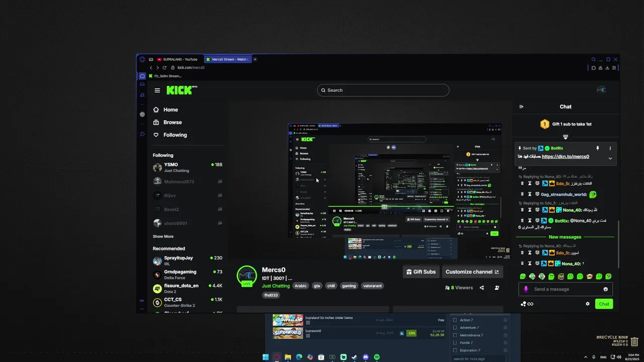644x362 pixels.
Task: Open YSMO channel in Following list
Action: click(188, 167)
